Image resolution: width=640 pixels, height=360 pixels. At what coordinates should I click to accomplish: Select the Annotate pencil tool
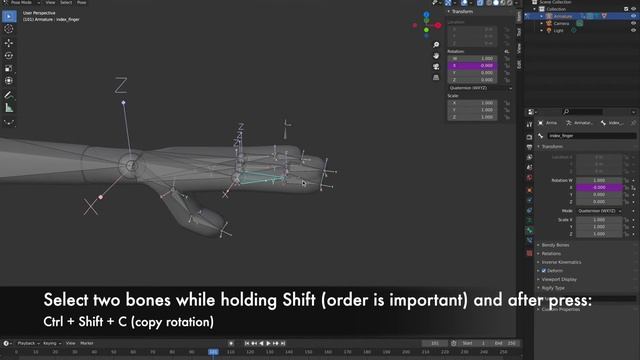(x=9, y=95)
